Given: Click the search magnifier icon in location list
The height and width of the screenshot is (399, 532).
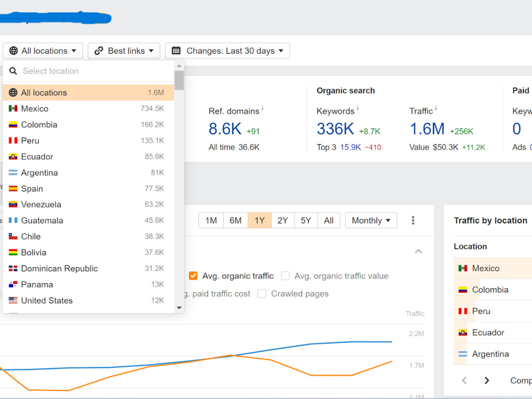Looking at the screenshot, I should coord(13,71).
